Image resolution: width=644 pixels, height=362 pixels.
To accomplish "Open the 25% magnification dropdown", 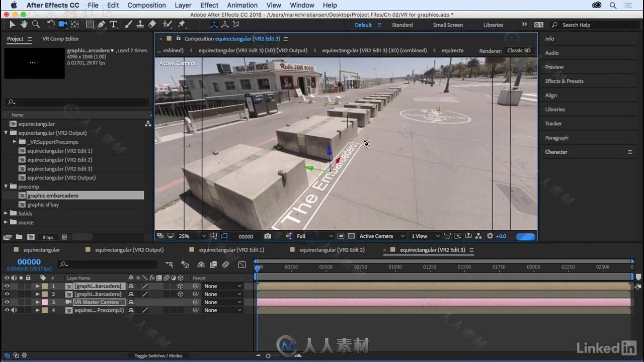I will [192, 236].
